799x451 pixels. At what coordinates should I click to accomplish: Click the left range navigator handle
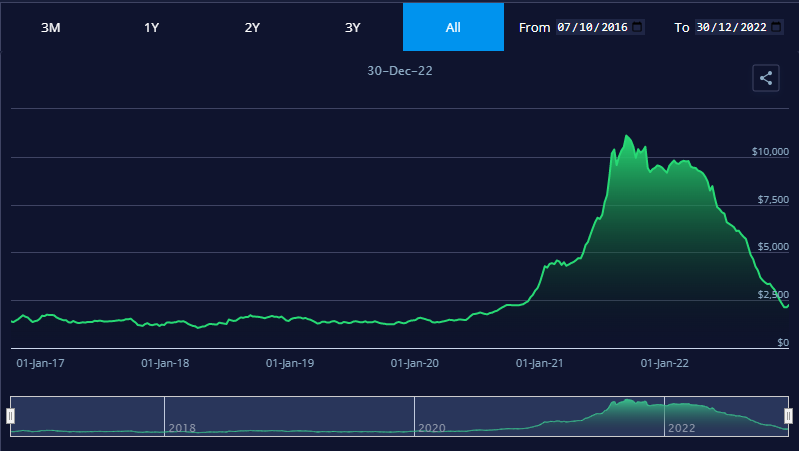click(x=10, y=416)
